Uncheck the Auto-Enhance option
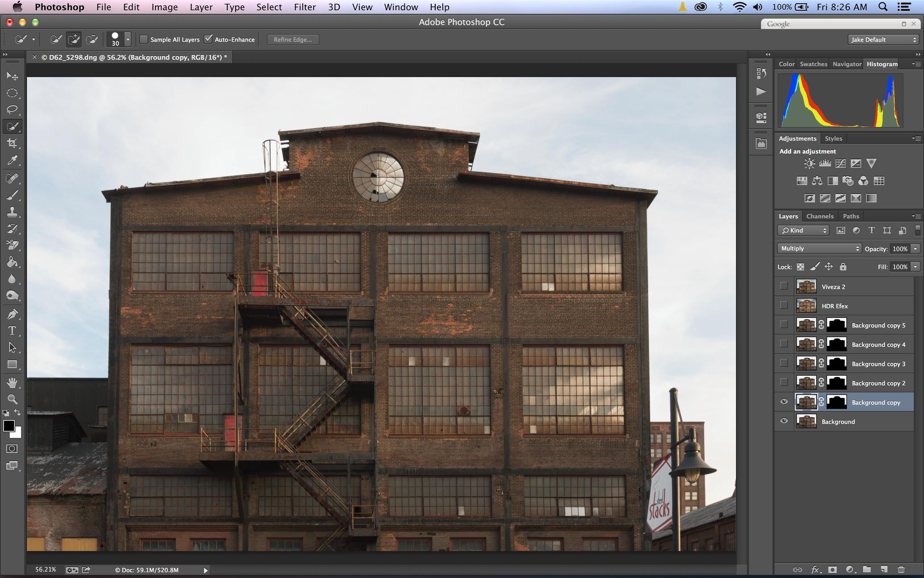 tap(208, 39)
